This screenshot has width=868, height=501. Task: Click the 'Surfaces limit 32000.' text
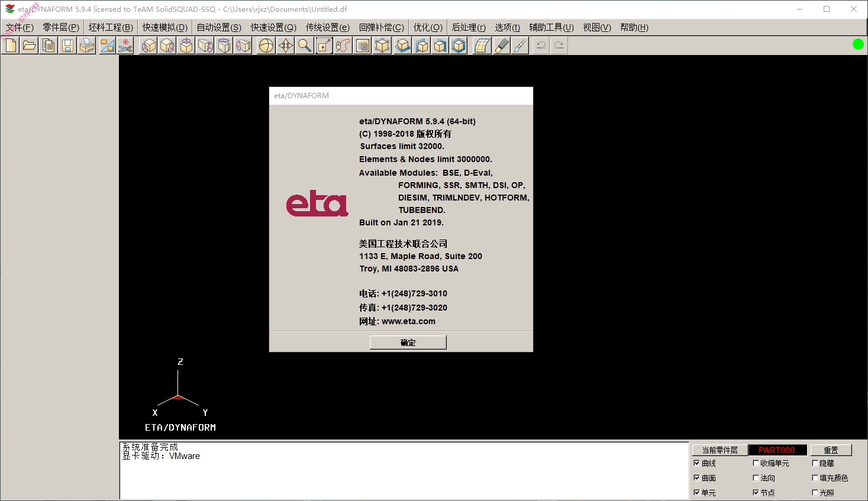[402, 146]
